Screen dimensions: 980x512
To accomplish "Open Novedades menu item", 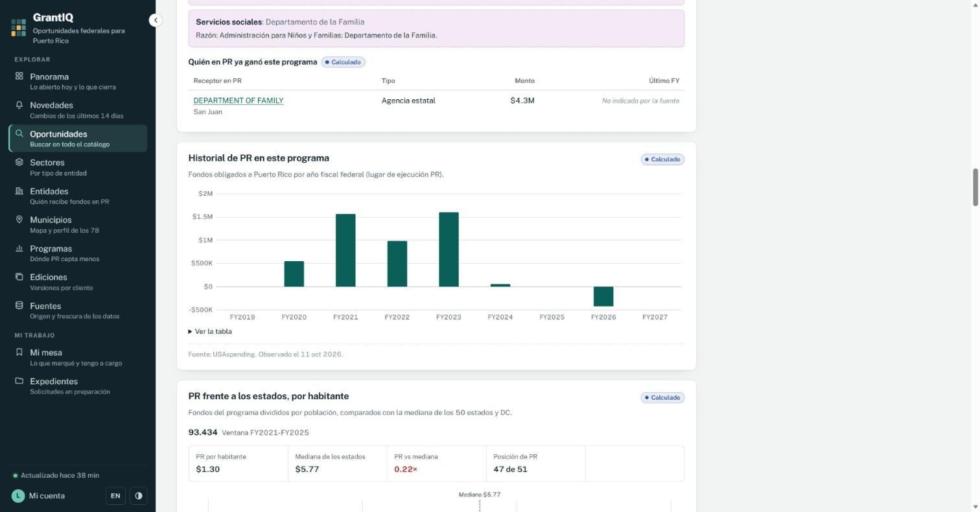I will pos(78,110).
